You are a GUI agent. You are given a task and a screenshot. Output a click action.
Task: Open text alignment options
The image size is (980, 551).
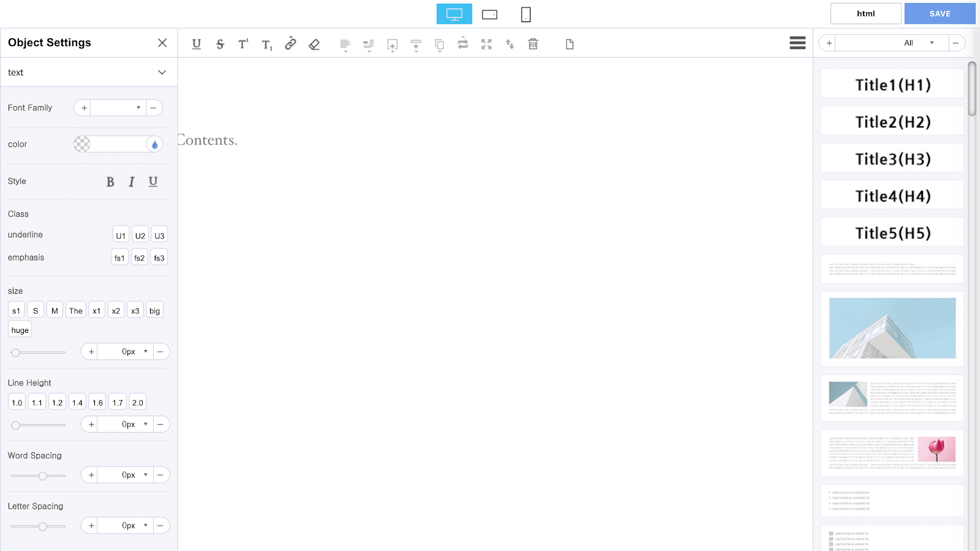tap(345, 45)
